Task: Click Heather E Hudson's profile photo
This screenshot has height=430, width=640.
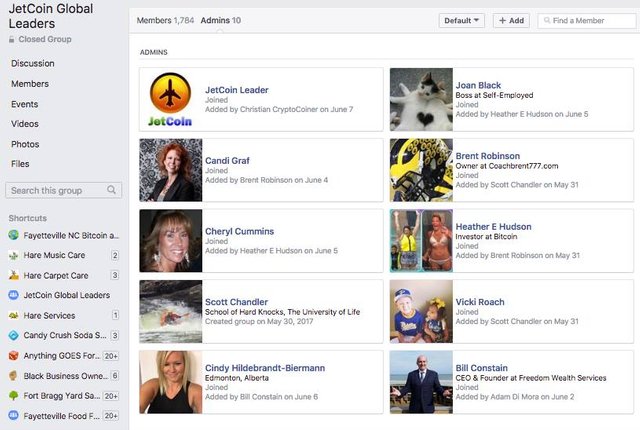Action: [421, 241]
